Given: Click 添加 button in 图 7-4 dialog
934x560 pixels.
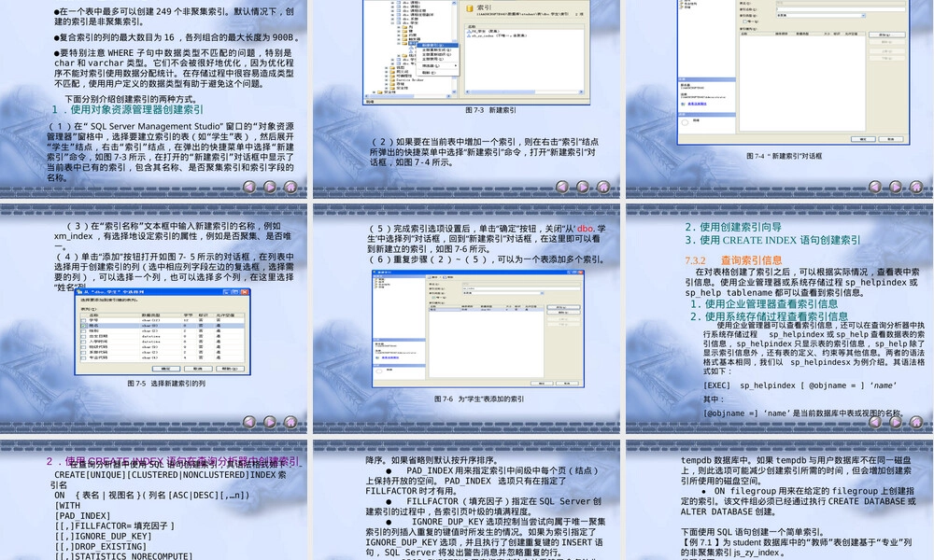Looking at the screenshot, I should [x=887, y=35].
